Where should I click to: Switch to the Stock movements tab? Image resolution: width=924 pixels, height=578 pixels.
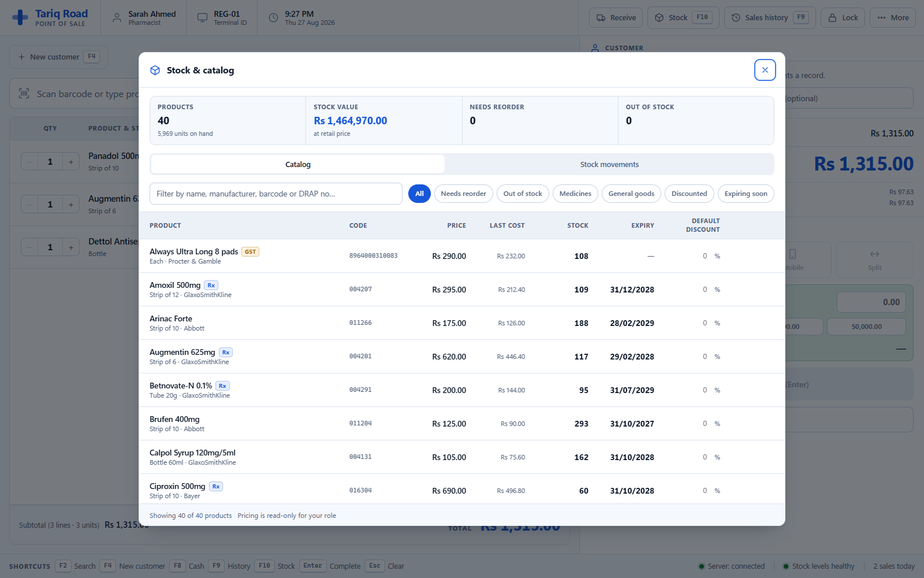609,164
